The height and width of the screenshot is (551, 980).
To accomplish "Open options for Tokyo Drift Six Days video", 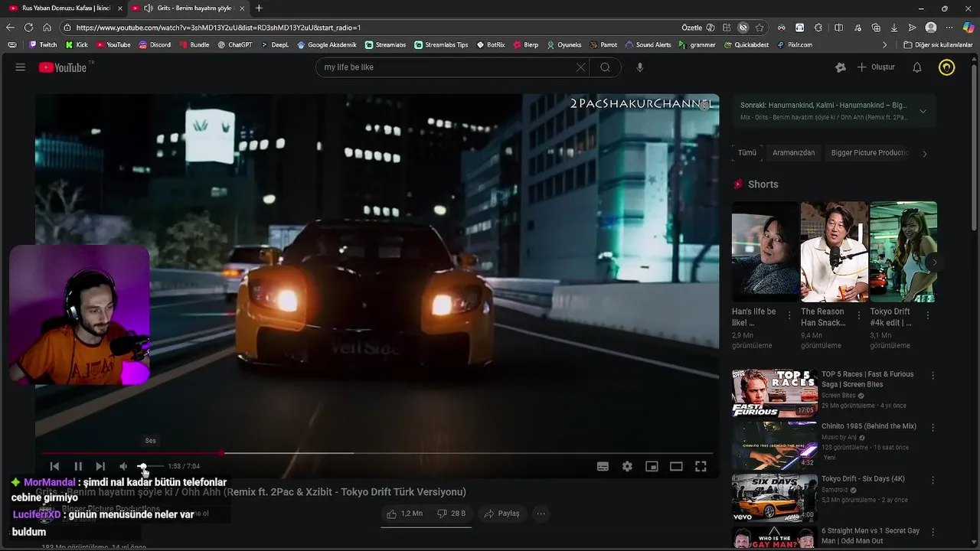I will point(933,481).
